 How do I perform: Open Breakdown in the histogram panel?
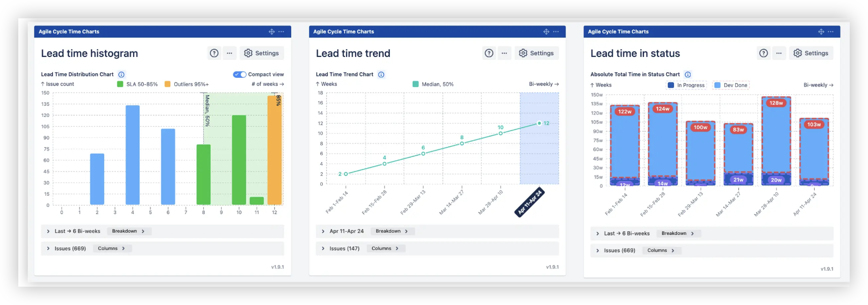tap(129, 231)
